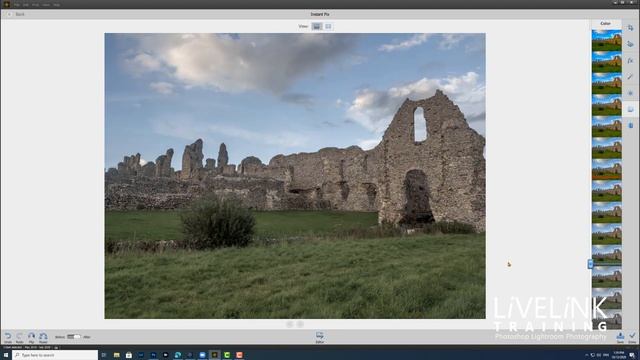Choose the orange-grass warm color thumbnail

pyautogui.click(x=607, y=169)
